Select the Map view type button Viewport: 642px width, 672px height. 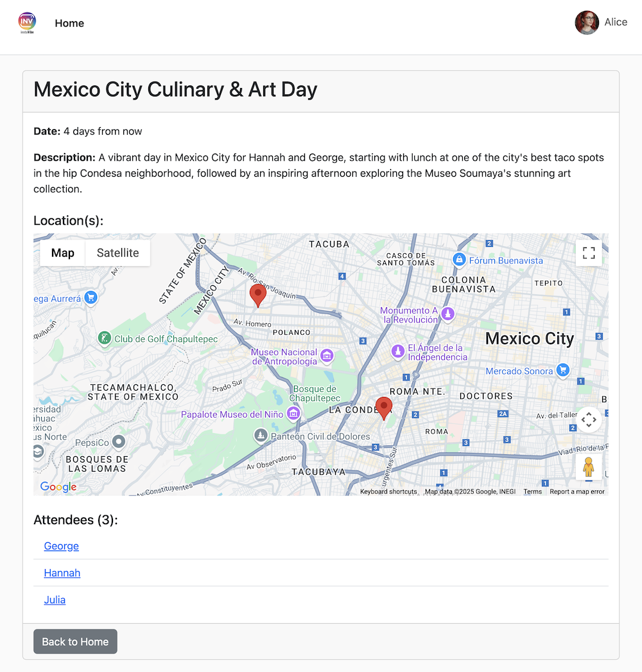tap(63, 253)
